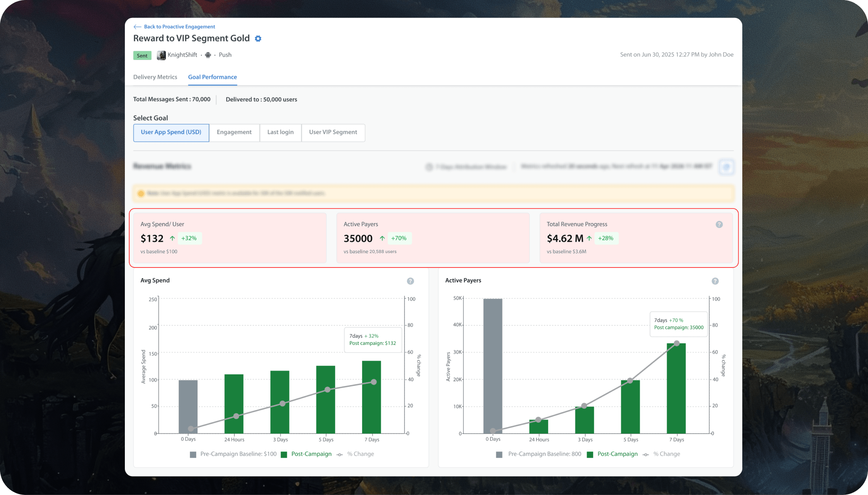Switch to the Delivery Metrics tab
The width and height of the screenshot is (868, 495).
click(155, 77)
